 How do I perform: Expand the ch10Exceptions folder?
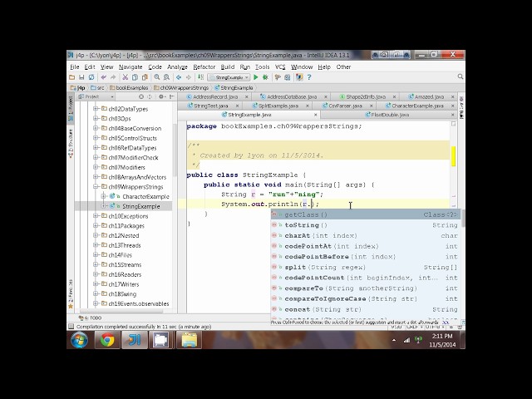(96, 216)
